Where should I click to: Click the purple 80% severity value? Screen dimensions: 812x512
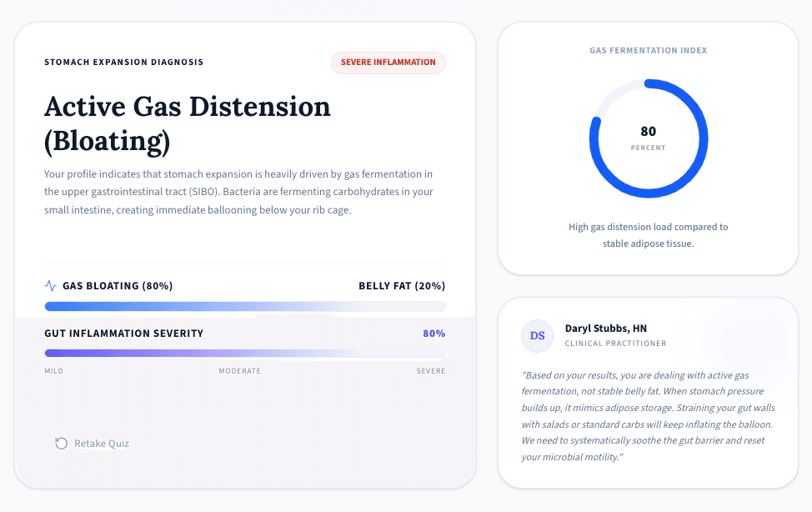(x=434, y=334)
